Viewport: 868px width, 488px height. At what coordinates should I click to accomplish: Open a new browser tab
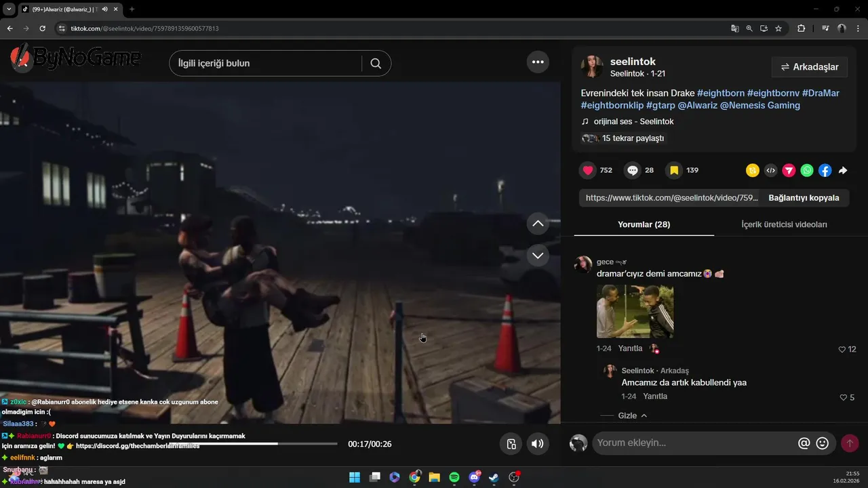tap(132, 9)
